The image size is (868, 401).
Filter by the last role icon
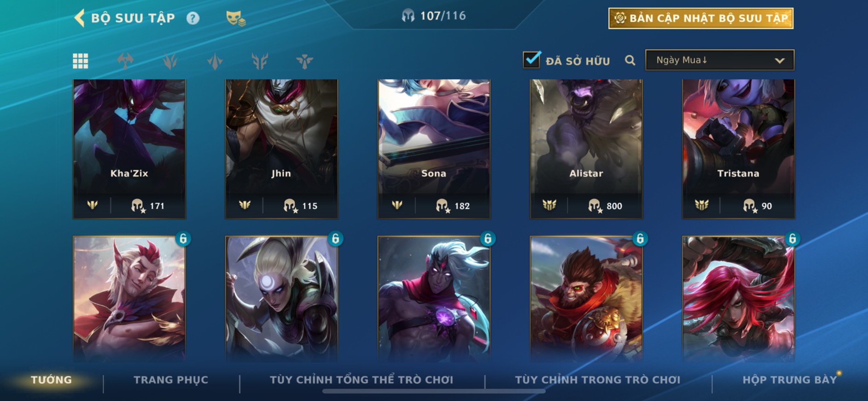(304, 61)
